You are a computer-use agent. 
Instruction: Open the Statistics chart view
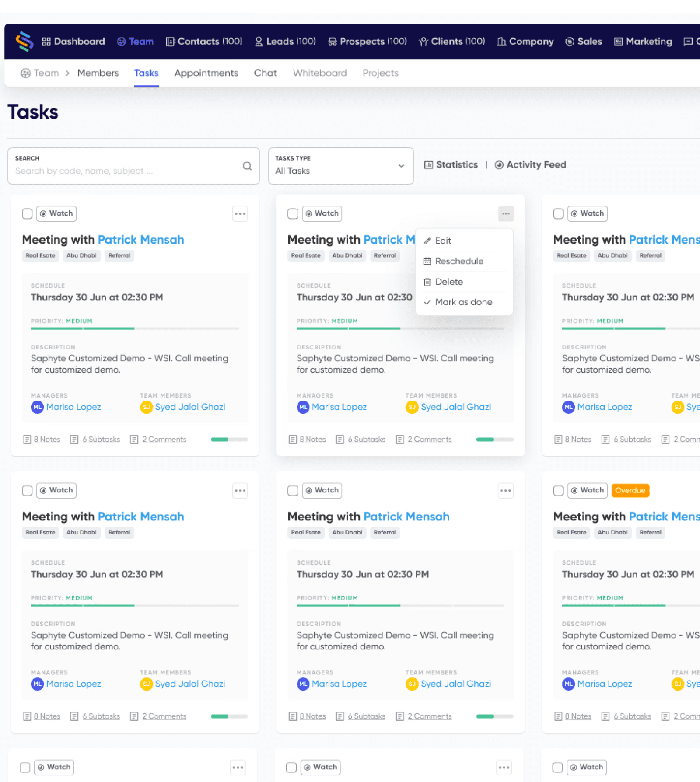451,165
